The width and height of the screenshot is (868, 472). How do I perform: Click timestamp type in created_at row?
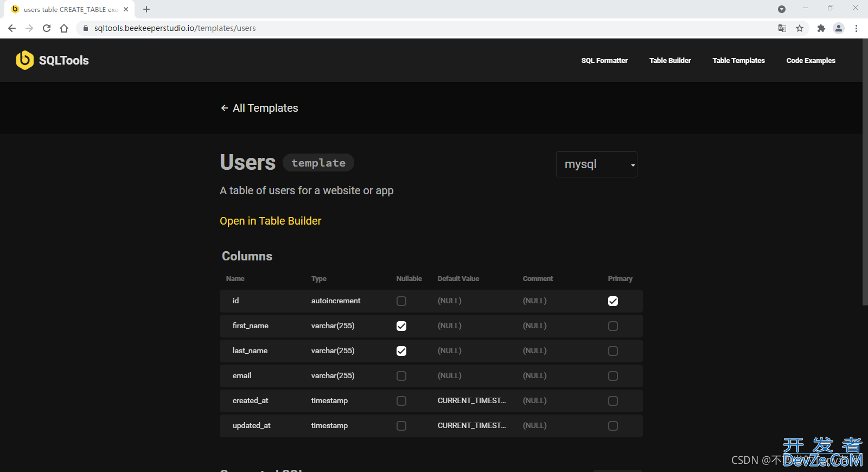point(329,400)
